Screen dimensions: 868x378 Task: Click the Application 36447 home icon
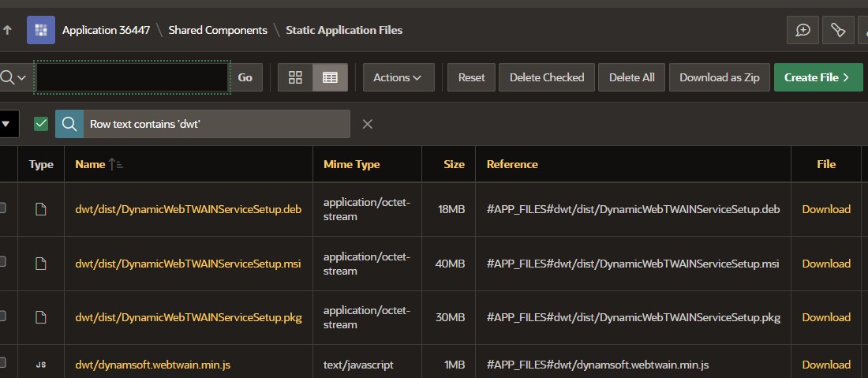tap(41, 30)
